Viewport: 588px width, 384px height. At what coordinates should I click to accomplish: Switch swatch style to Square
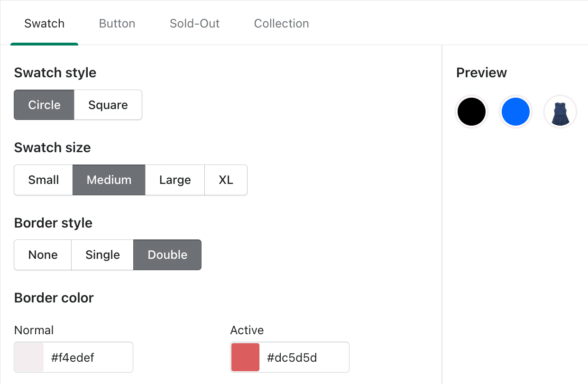108,105
